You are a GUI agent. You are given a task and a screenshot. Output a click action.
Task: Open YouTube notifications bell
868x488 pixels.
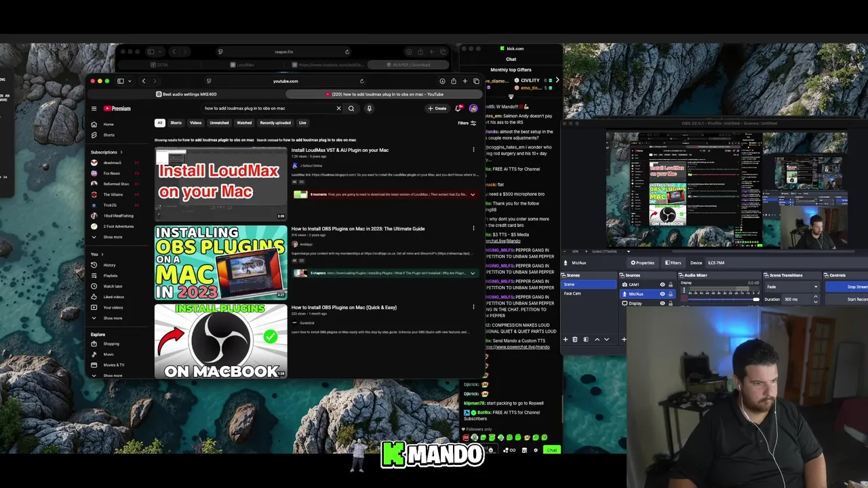[459, 108]
